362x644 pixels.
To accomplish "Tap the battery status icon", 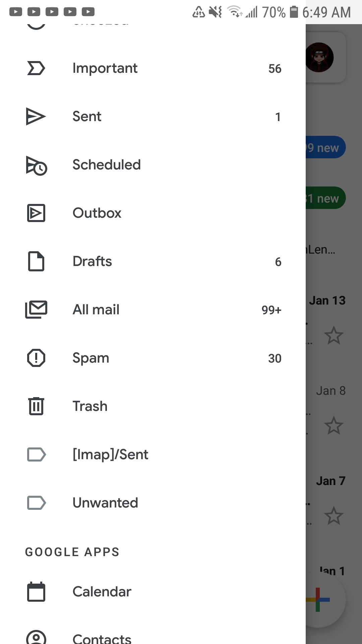I will tap(294, 12).
